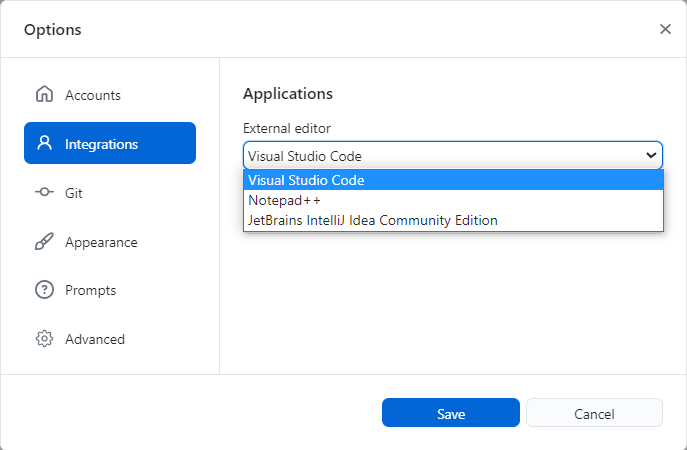The width and height of the screenshot is (687, 450).
Task: Click the Integrations person icon
Action: [x=44, y=143]
